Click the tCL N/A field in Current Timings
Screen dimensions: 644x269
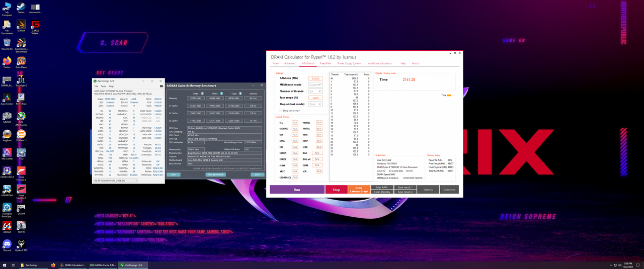pyautogui.click(x=295, y=123)
